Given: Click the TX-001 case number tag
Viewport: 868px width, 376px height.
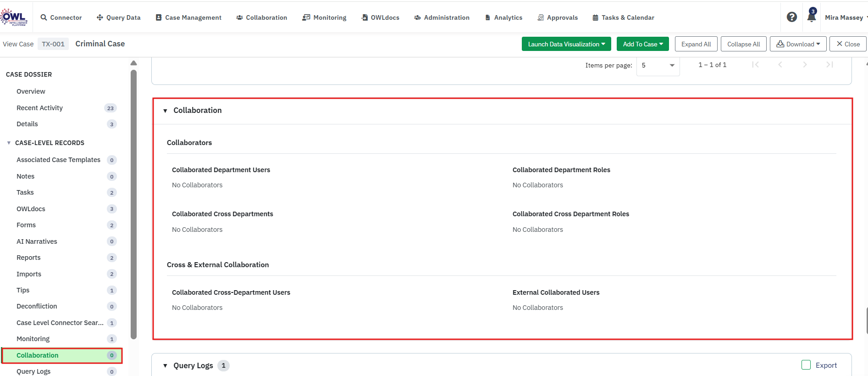Looking at the screenshot, I should pyautogui.click(x=53, y=44).
